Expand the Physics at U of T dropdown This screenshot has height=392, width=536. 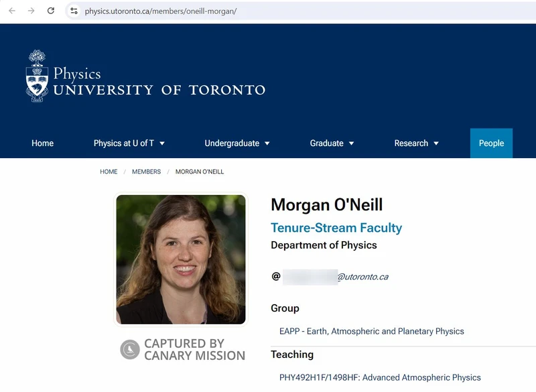coord(129,143)
